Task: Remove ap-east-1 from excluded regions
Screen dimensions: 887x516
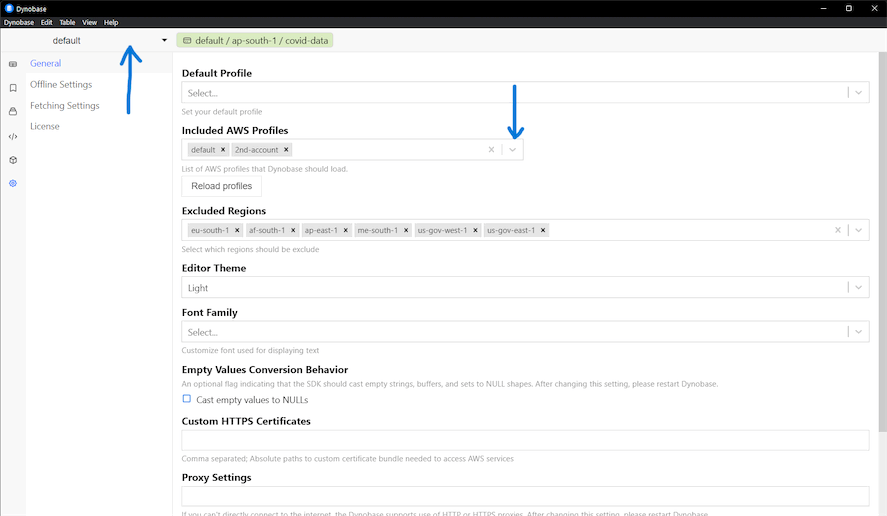Action: click(346, 230)
